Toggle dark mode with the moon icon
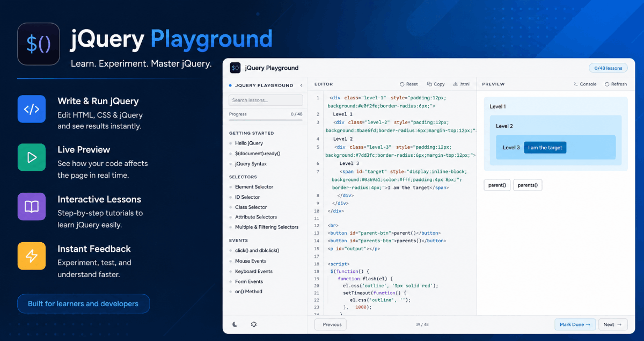Screen dimensions: 644x341 click(235, 324)
